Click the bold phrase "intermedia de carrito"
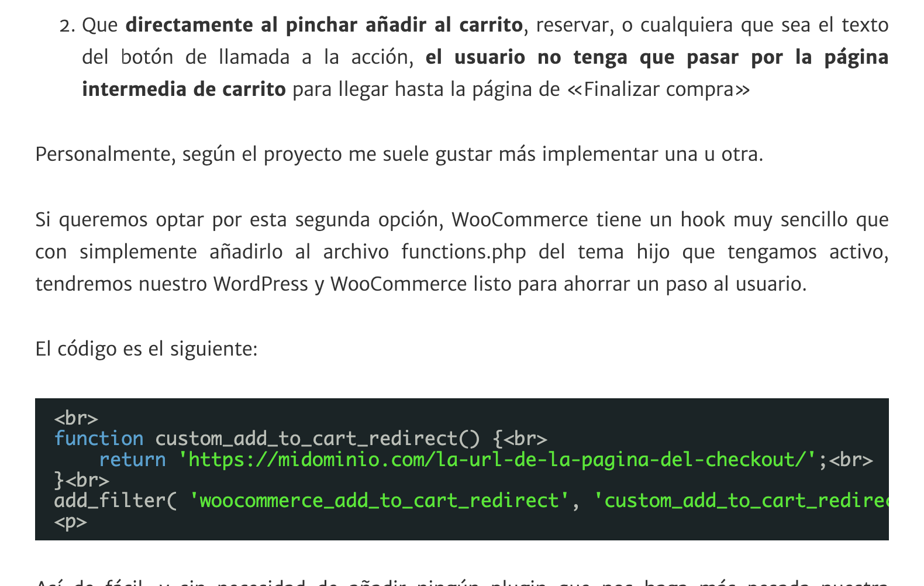924x586 pixels. pos(184,89)
